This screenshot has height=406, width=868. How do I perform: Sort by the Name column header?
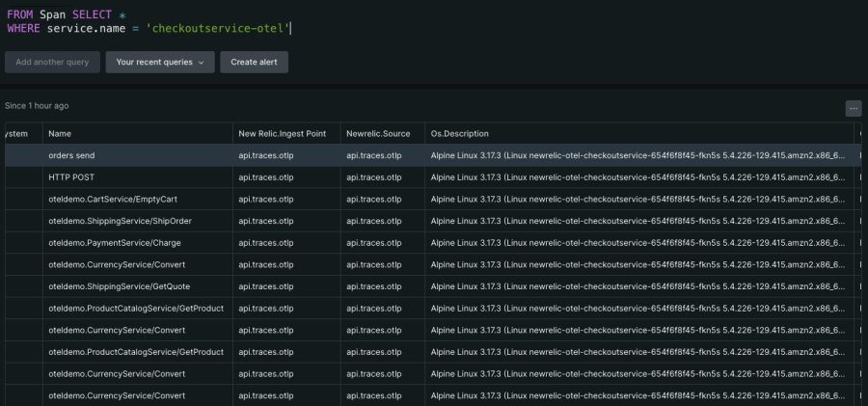point(60,133)
